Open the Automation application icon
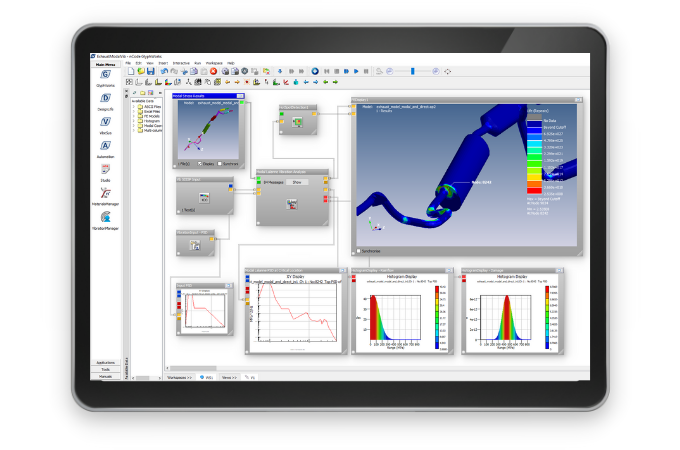The image size is (680, 450). coord(105,146)
